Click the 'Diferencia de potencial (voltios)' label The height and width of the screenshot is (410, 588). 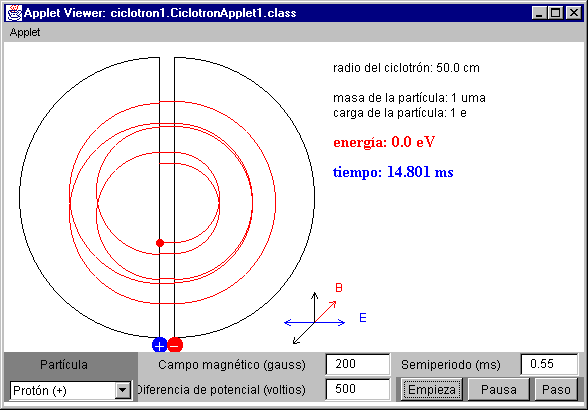coord(222,390)
